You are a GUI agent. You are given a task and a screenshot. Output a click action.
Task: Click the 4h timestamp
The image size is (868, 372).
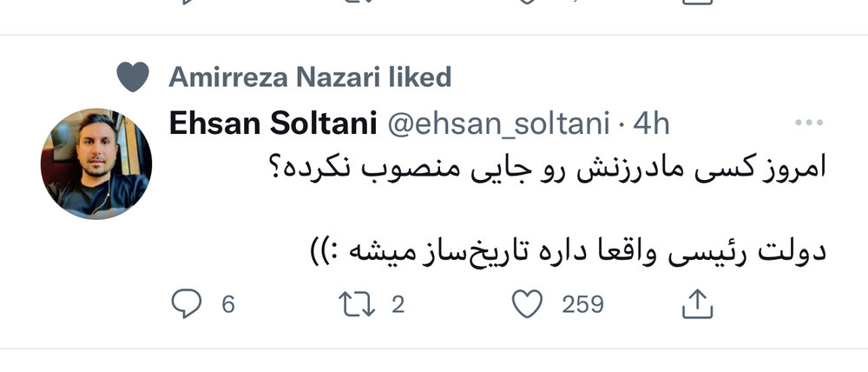pos(651,124)
